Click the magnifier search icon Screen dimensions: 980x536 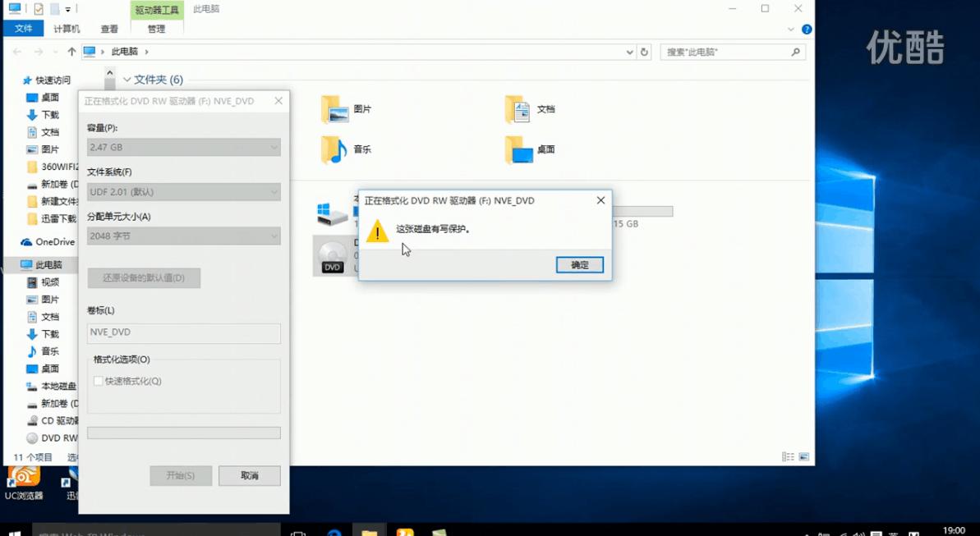[796, 52]
